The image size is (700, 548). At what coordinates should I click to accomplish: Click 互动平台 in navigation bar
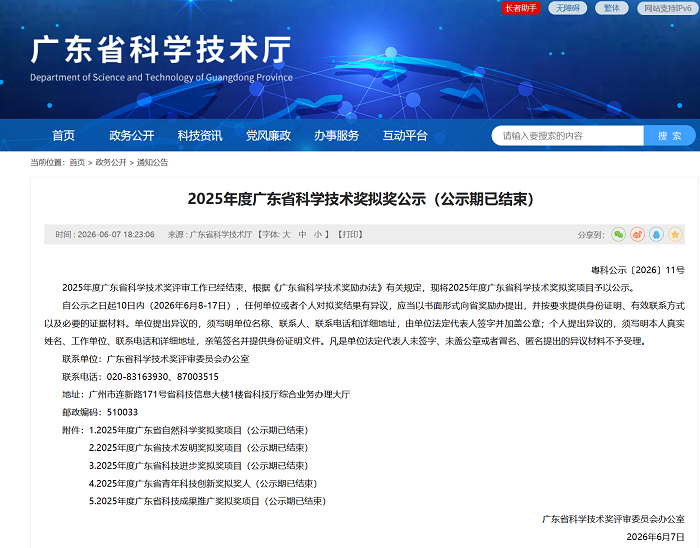pyautogui.click(x=405, y=136)
